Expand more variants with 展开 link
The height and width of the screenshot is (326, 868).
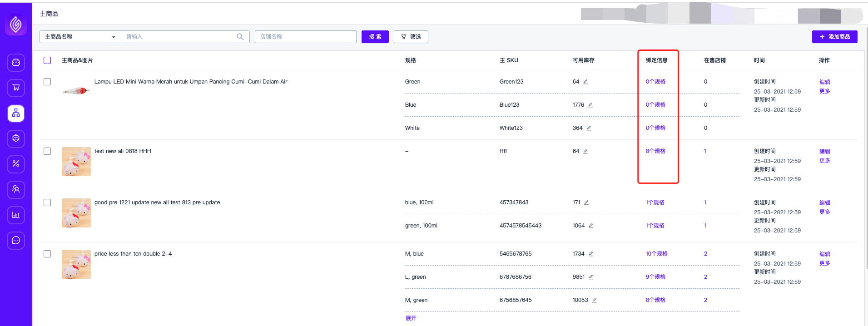pyautogui.click(x=411, y=318)
